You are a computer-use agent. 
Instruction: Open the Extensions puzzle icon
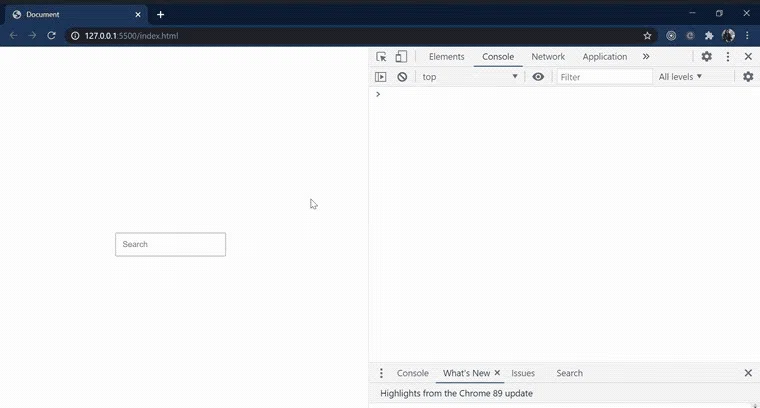tap(709, 35)
